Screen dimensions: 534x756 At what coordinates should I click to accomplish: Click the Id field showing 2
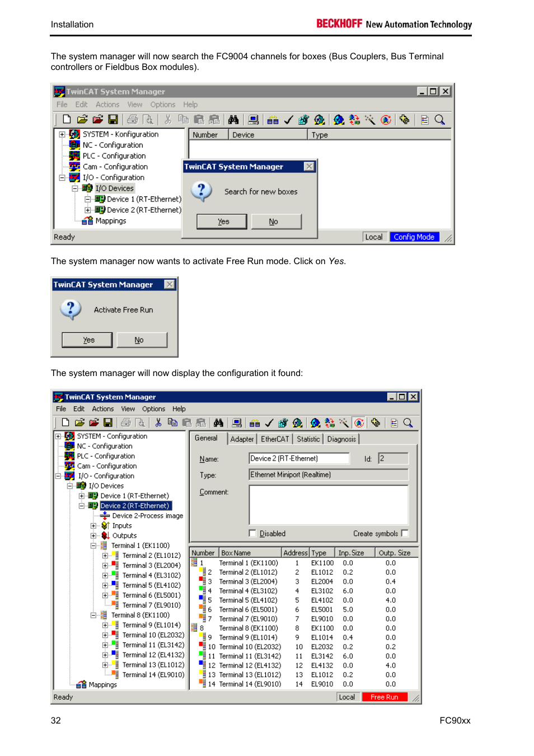tap(394, 459)
